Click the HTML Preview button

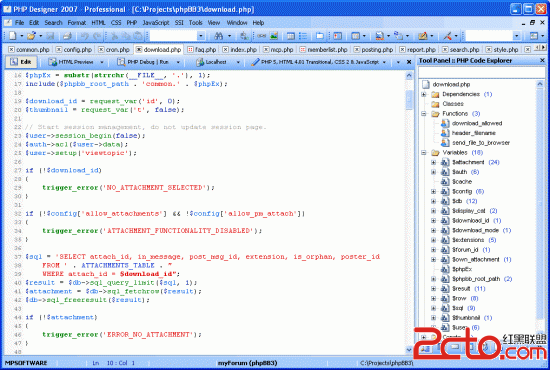[x=76, y=62]
